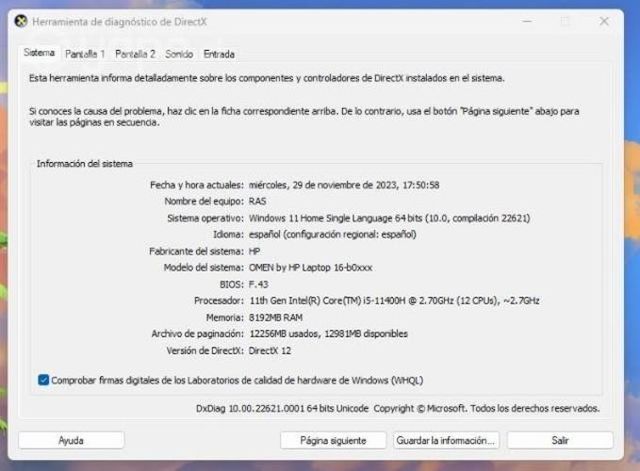Click the Fecha y hora actuales label
Viewport: 640px width, 471px height.
[197, 185]
